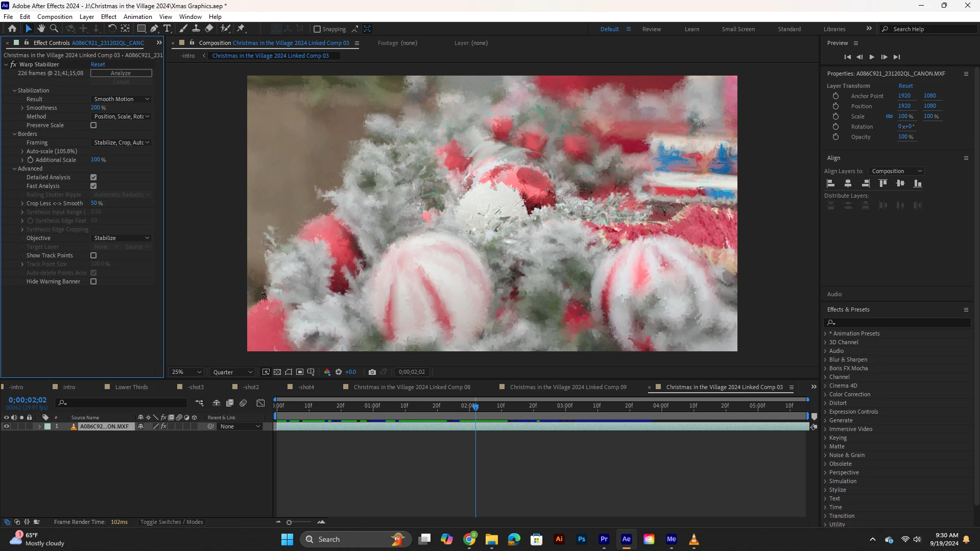Click the timeline zoom slider
Viewport: 980px width, 551px height.
click(x=289, y=522)
